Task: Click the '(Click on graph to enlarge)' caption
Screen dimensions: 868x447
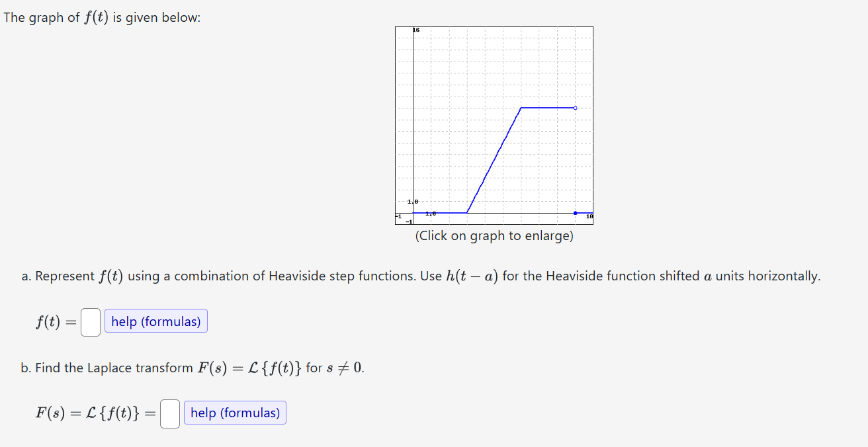Action: click(494, 235)
